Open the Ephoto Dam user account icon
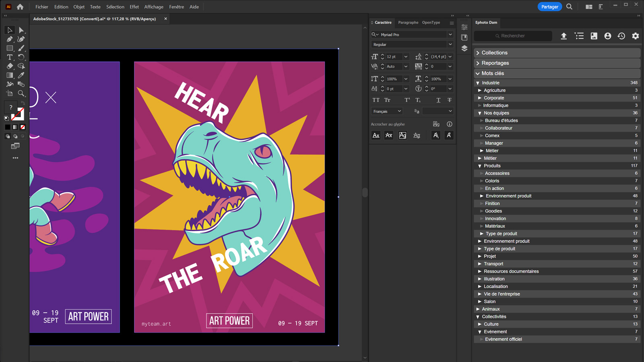The image size is (644, 362). [608, 36]
